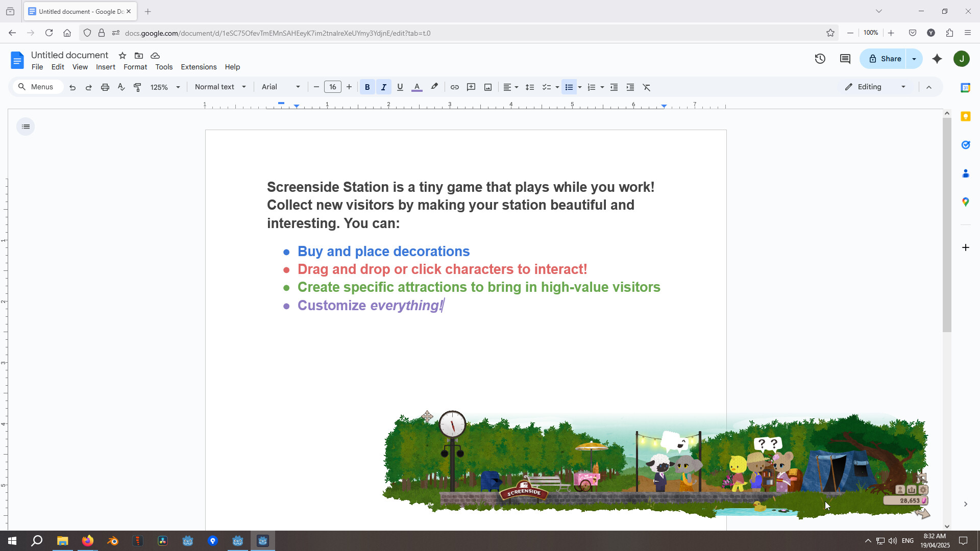Open version history from the top bar

[x=820, y=59]
